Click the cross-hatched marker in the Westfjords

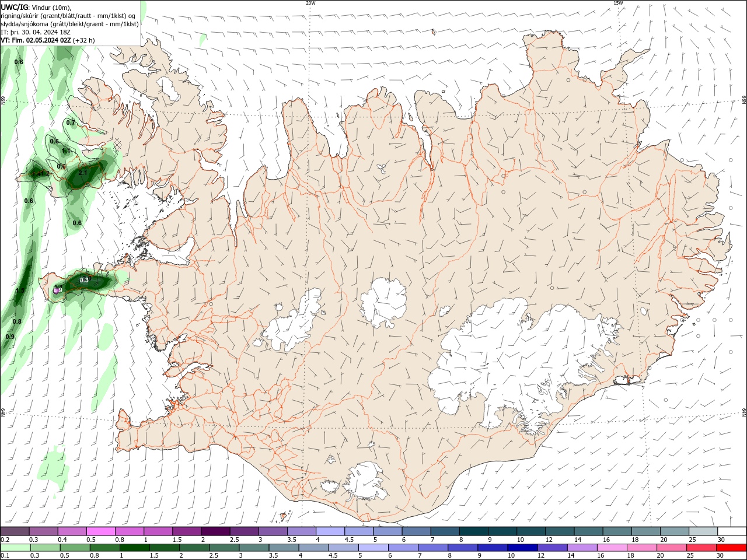pyautogui.click(x=118, y=144)
